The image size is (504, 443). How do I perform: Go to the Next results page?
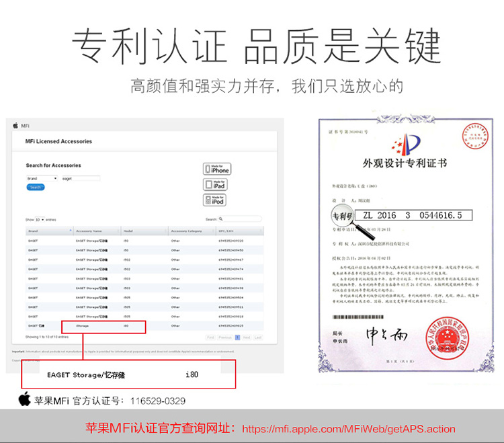pyautogui.click(x=246, y=337)
